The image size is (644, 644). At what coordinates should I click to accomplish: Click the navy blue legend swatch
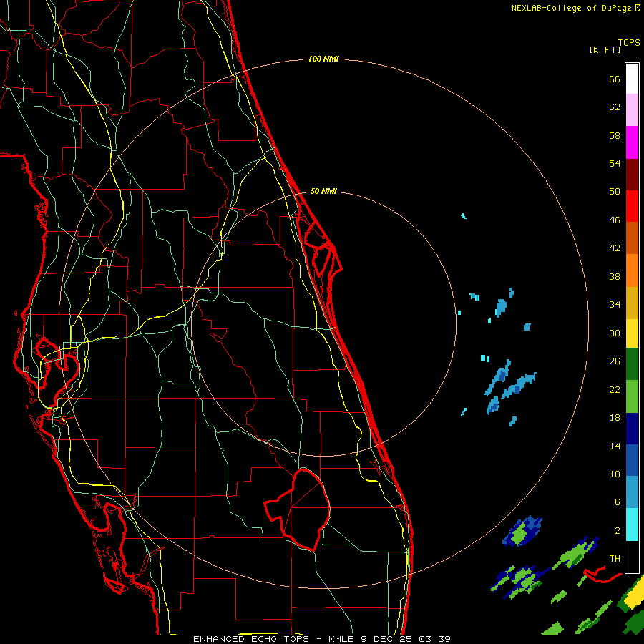pyautogui.click(x=632, y=429)
